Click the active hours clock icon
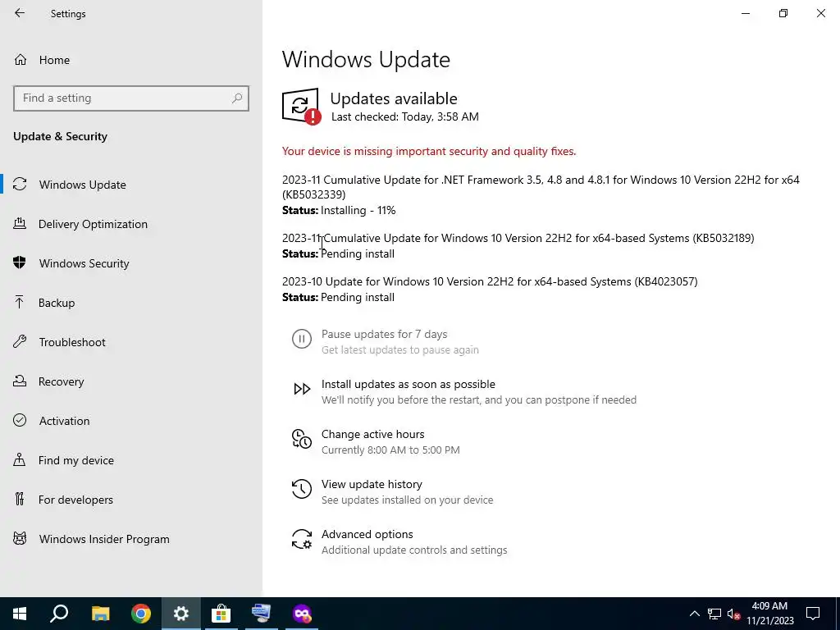The width and height of the screenshot is (840, 630). coord(302,439)
